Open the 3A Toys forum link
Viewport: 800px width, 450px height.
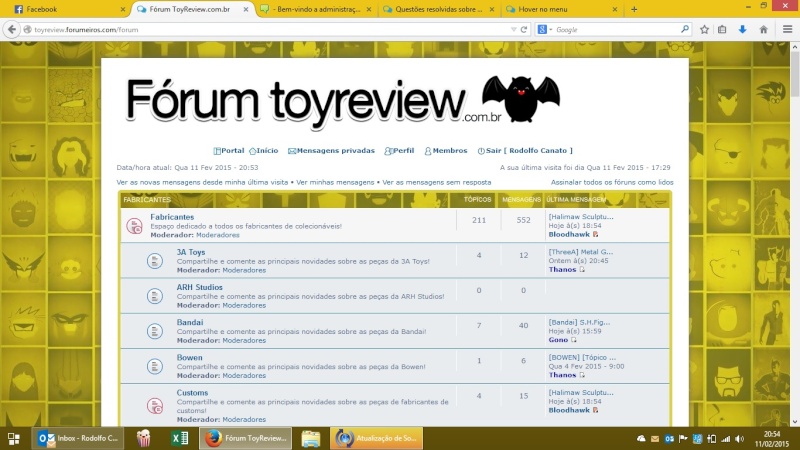point(191,252)
